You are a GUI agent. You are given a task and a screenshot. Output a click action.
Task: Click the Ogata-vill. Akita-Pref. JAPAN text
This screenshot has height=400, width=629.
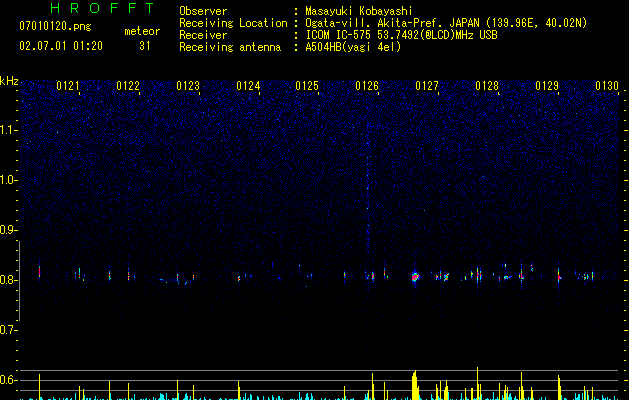pos(392,23)
